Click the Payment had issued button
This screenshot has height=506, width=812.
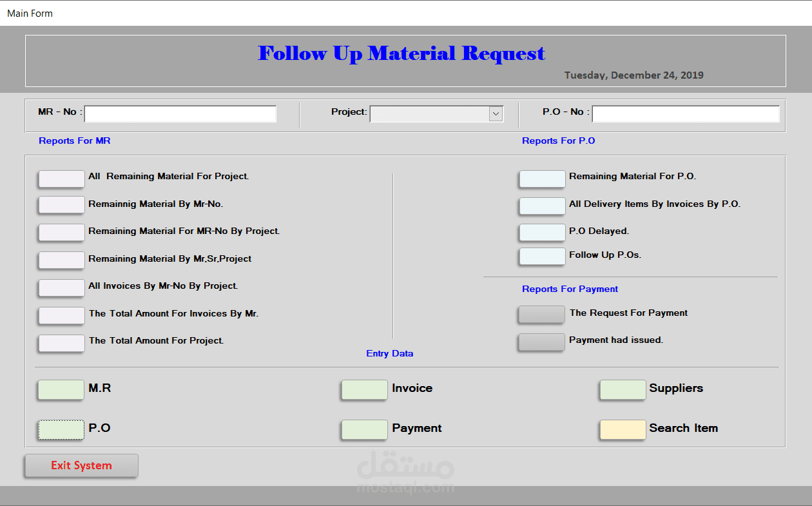point(541,342)
